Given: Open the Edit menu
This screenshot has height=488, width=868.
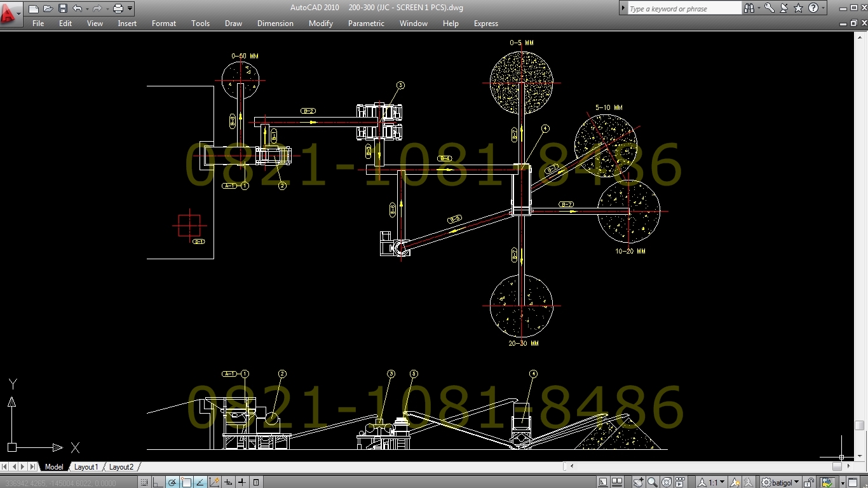Looking at the screenshot, I should pyautogui.click(x=65, y=24).
